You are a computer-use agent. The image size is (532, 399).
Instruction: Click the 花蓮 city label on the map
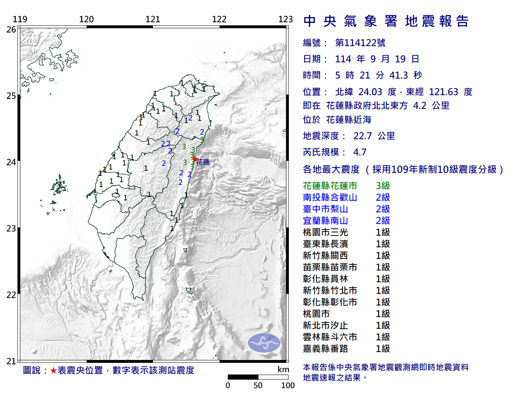(x=203, y=162)
